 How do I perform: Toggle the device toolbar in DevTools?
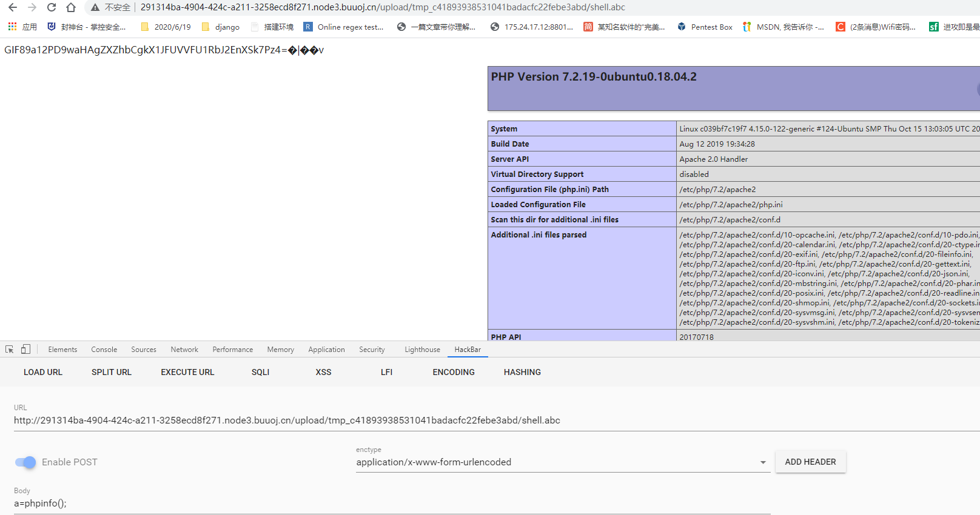pyautogui.click(x=25, y=350)
